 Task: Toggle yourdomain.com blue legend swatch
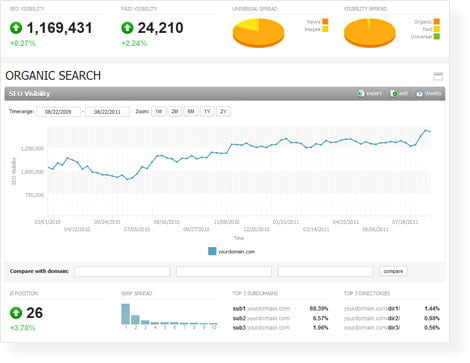point(212,251)
